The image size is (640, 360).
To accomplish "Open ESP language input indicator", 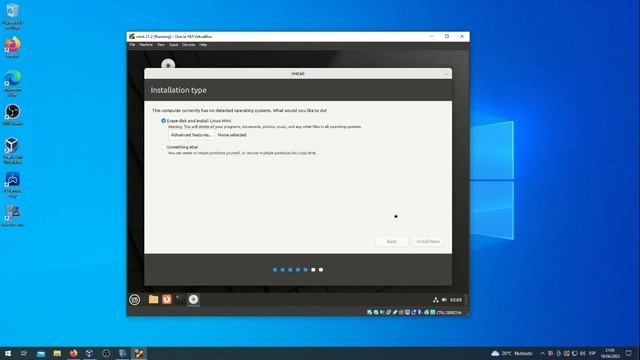I will (x=592, y=353).
